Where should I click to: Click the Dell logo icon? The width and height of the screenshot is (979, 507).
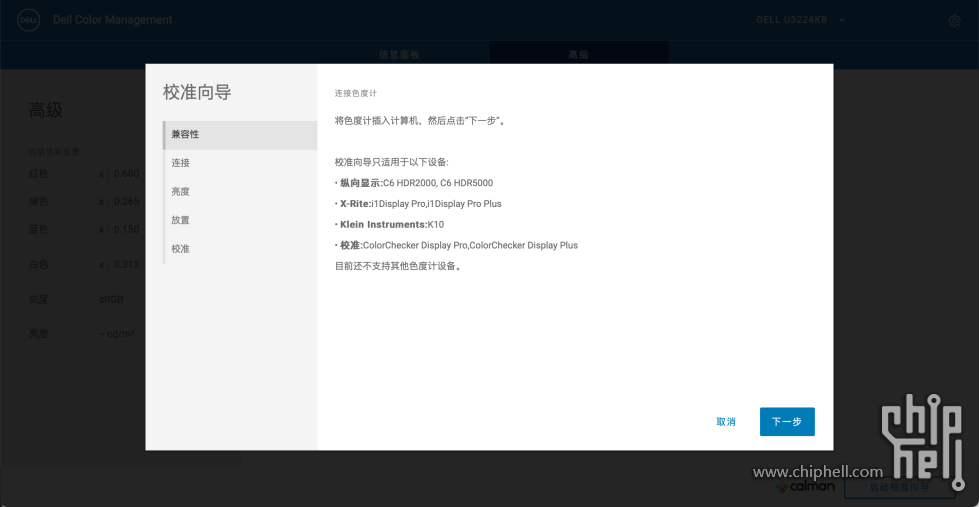coord(28,20)
